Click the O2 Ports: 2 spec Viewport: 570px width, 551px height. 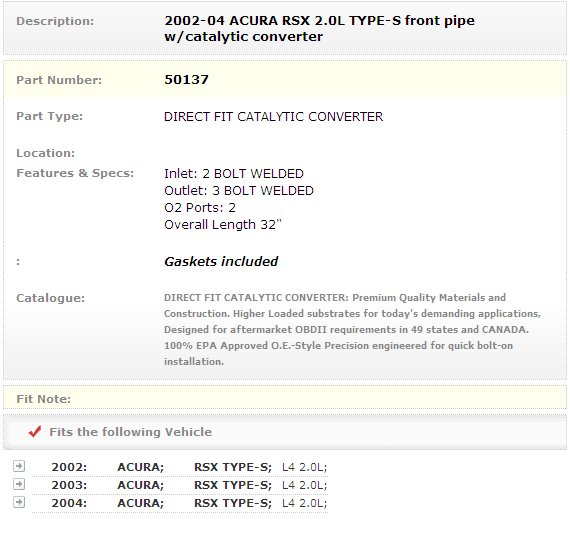coord(200,208)
